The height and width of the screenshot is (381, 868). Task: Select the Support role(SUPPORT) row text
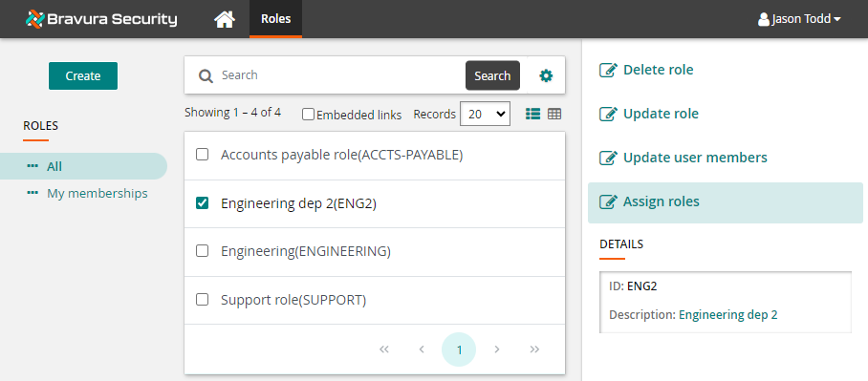coord(293,300)
